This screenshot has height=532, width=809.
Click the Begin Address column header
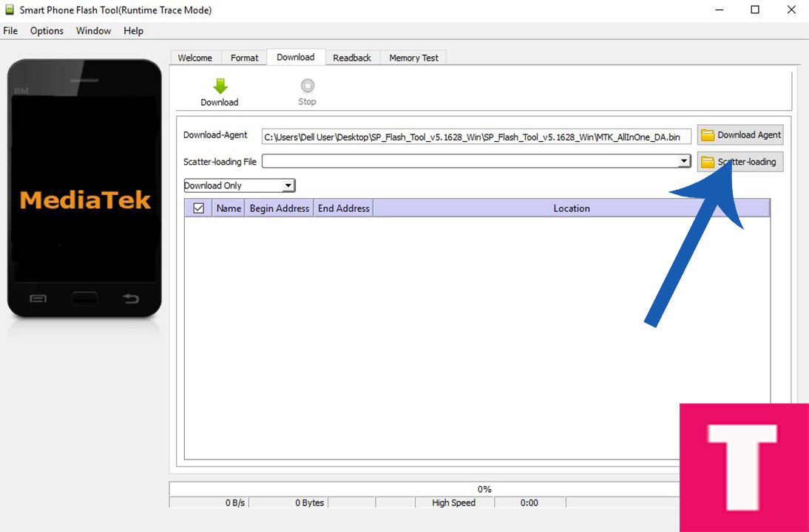[279, 208]
